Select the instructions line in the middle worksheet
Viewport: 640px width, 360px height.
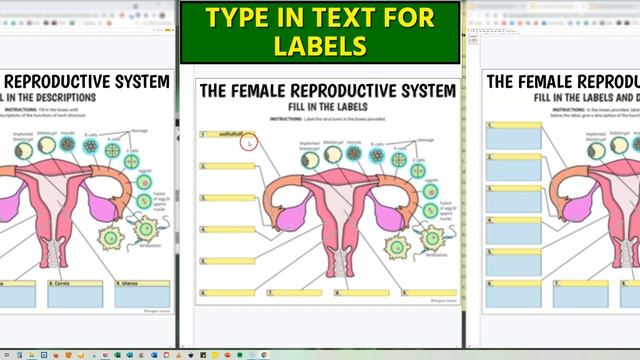click(x=328, y=119)
